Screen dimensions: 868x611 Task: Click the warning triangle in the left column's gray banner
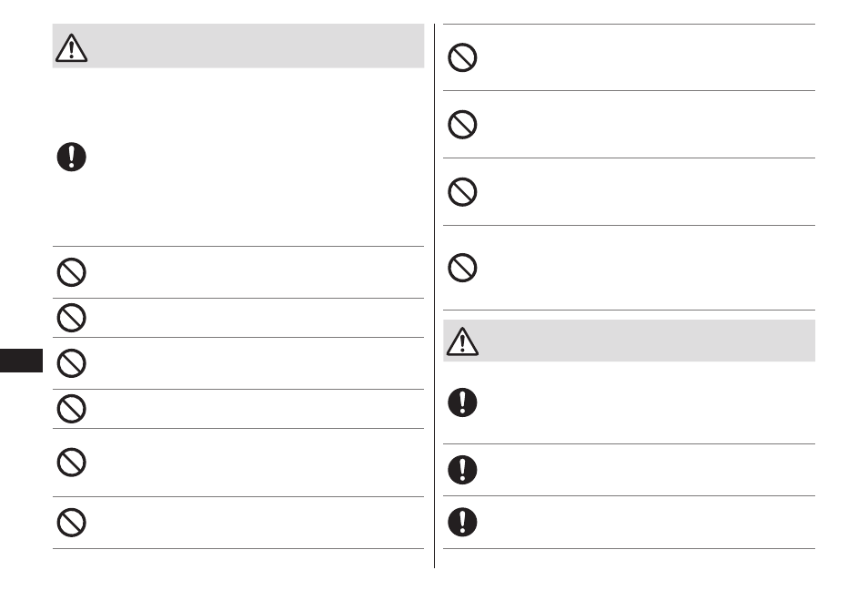[x=71, y=47]
